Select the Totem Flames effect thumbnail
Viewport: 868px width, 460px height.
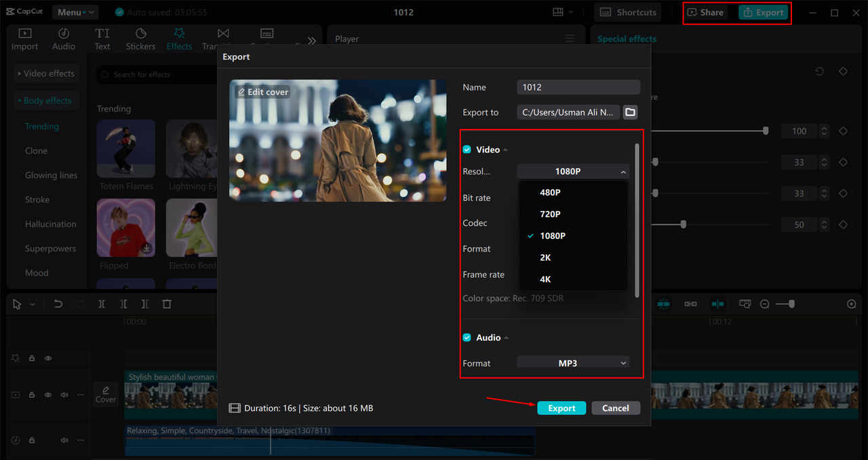click(x=126, y=149)
